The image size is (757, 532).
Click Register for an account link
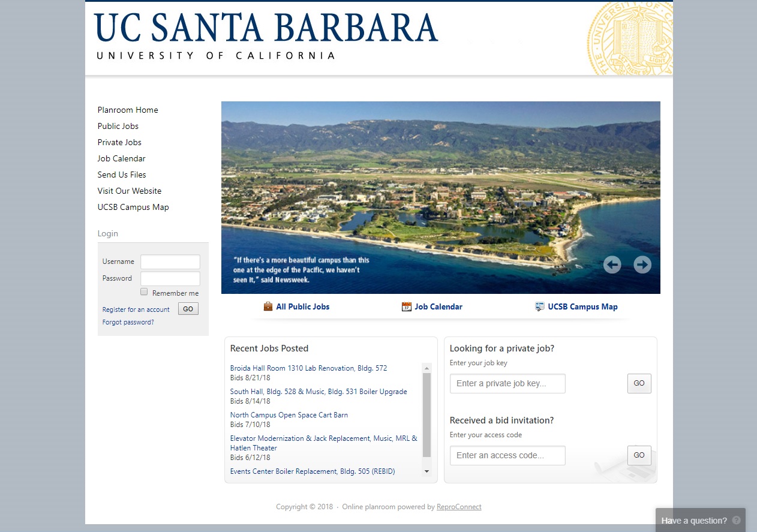coord(136,309)
